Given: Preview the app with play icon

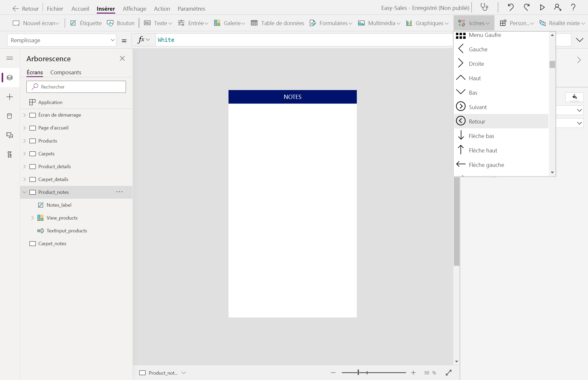Looking at the screenshot, I should (x=542, y=7).
